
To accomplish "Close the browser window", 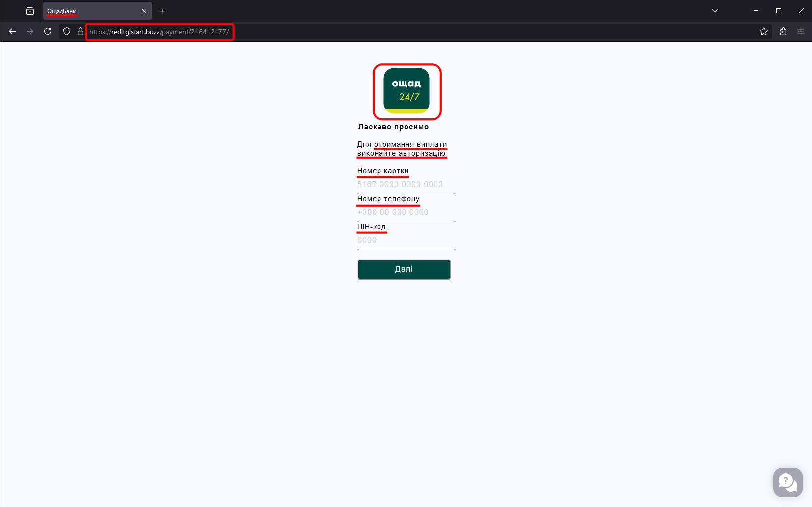I will pyautogui.click(x=801, y=11).
